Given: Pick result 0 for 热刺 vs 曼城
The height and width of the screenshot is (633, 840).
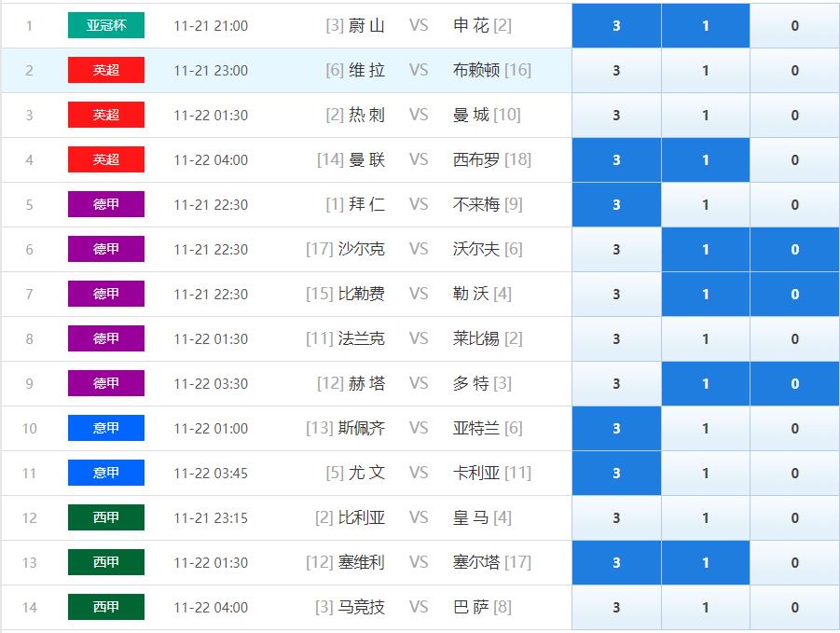Looking at the screenshot, I should coord(794,116).
